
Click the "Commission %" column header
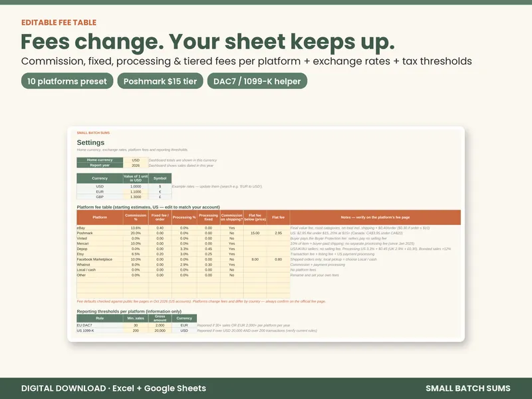pos(136,217)
